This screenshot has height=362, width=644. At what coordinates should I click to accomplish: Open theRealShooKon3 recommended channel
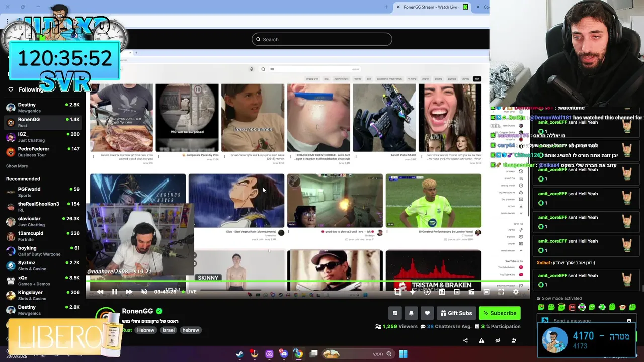pyautogui.click(x=43, y=207)
